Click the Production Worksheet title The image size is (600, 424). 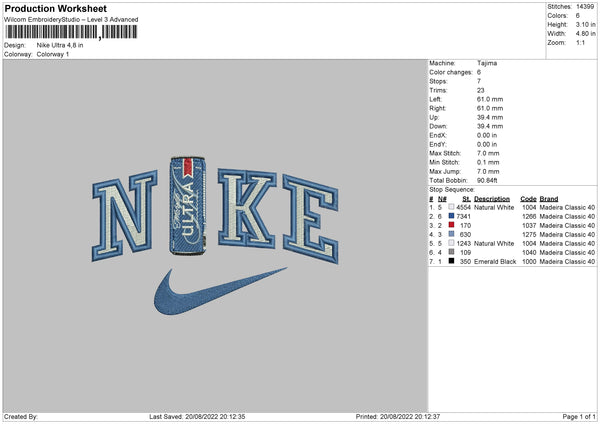pos(56,8)
